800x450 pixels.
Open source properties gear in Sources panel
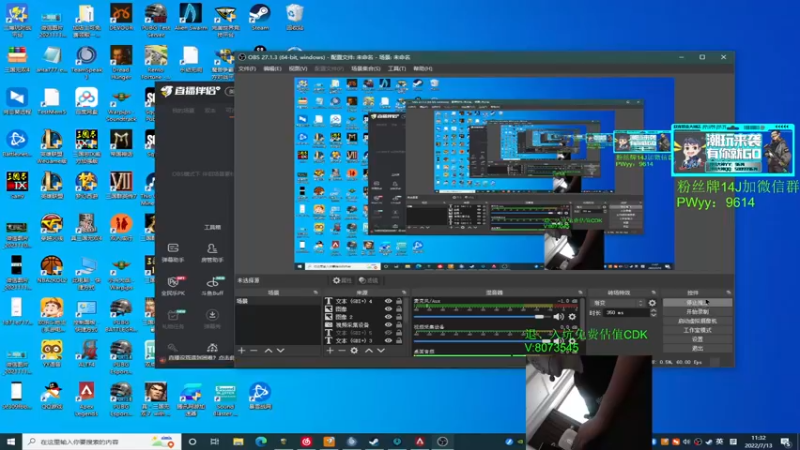tap(354, 351)
